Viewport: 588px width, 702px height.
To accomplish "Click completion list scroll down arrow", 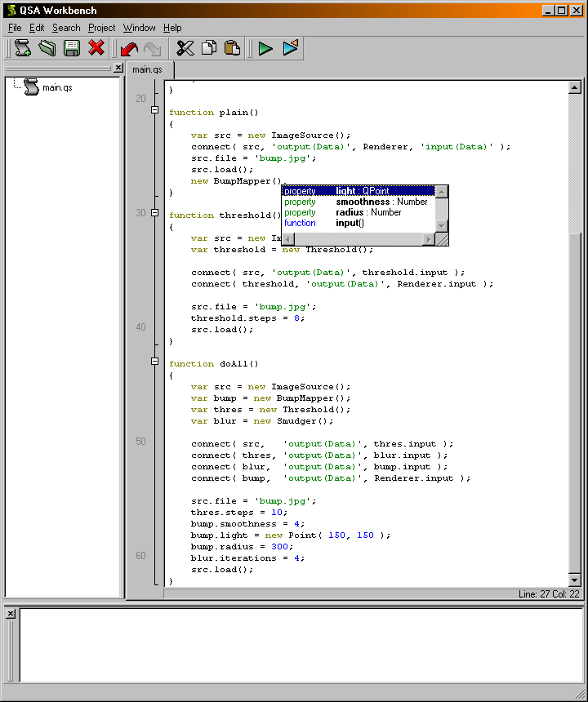I will 441,226.
